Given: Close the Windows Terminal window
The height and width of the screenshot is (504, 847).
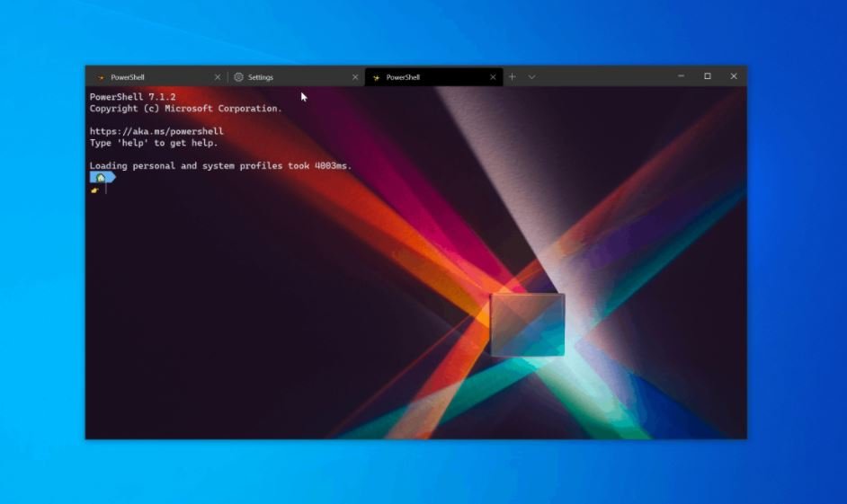Looking at the screenshot, I should click(734, 76).
